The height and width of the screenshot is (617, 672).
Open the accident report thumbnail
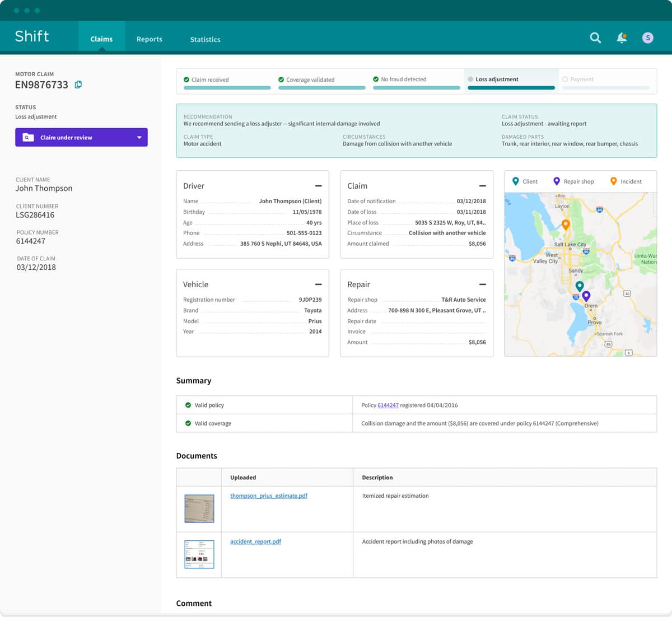[x=199, y=554]
